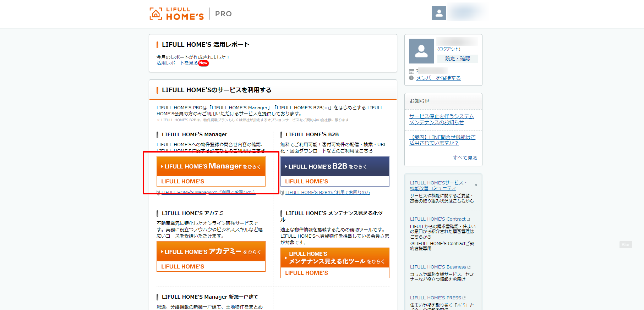Click the 今月のレポートが作成されました！ text
Image resolution: width=644 pixels, height=310 pixels.
point(193,57)
